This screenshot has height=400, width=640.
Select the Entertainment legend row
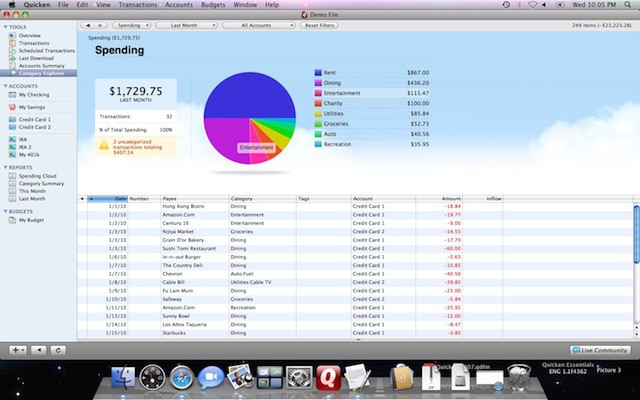click(x=371, y=93)
